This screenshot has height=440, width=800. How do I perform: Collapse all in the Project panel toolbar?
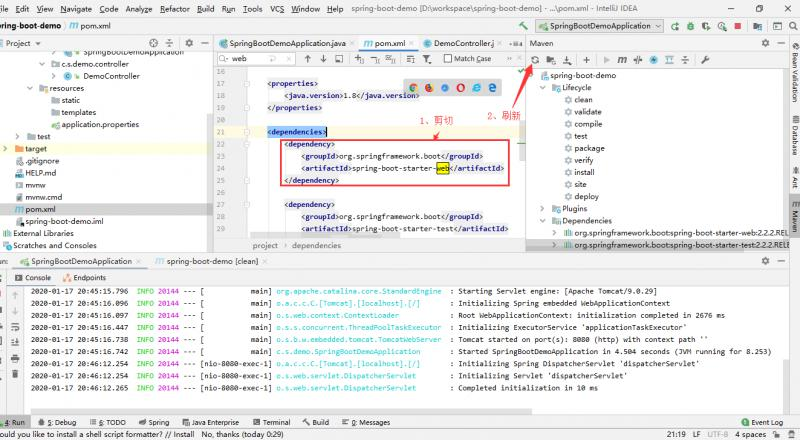click(x=169, y=43)
